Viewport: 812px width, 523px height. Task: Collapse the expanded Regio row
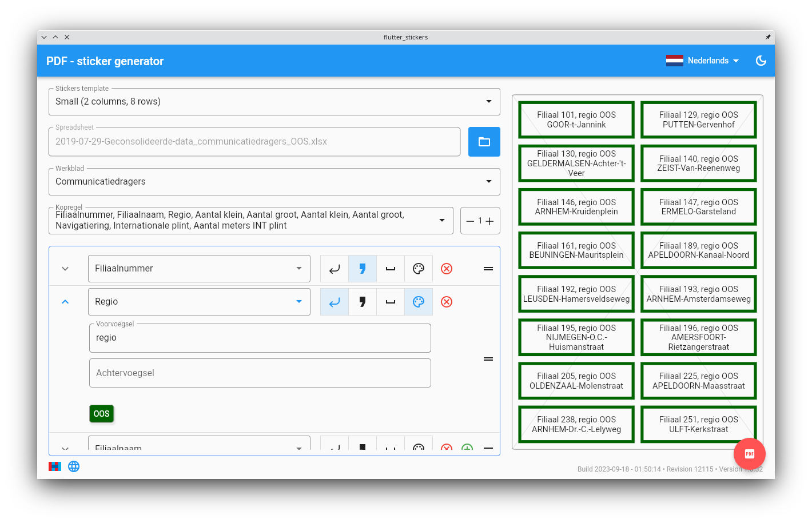point(65,302)
